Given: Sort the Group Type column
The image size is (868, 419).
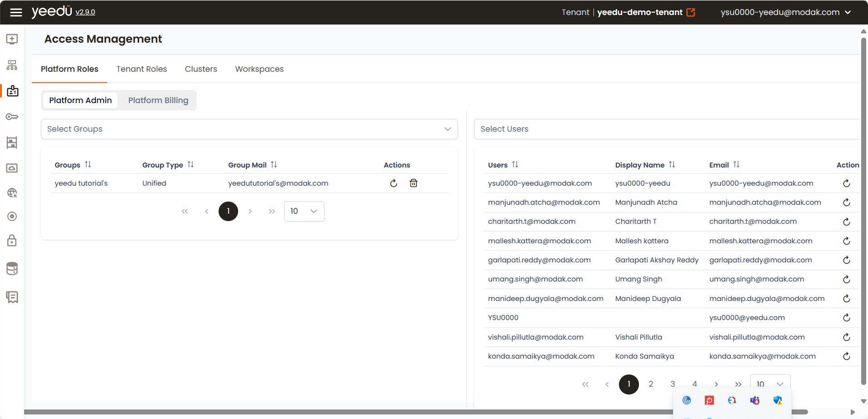Looking at the screenshot, I should coord(191,164).
